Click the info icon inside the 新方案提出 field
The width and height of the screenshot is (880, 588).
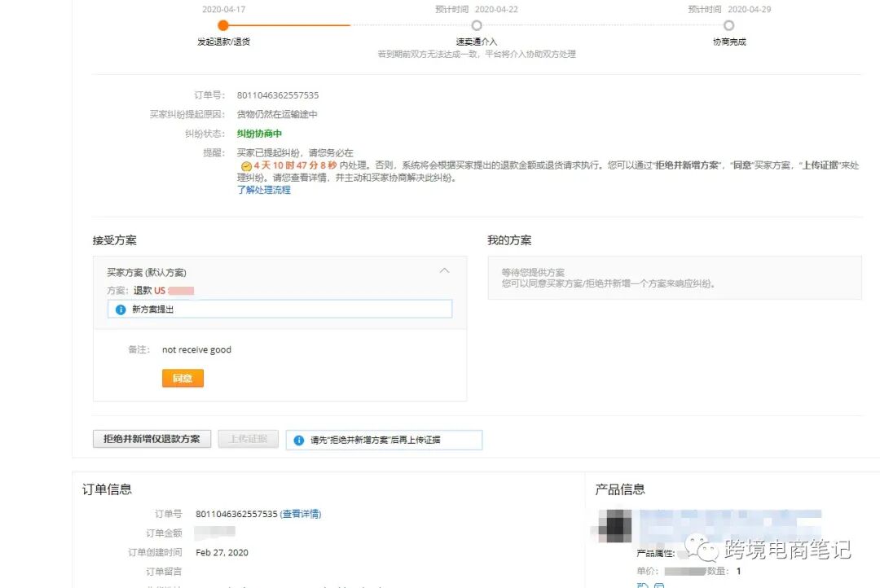119,308
